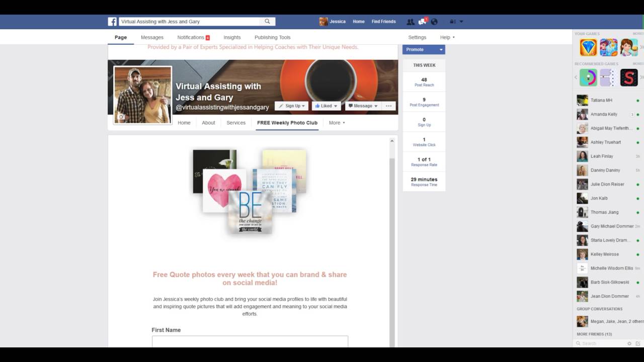The width and height of the screenshot is (644, 362).
Task: View Response Time stat
Action: [424, 182]
